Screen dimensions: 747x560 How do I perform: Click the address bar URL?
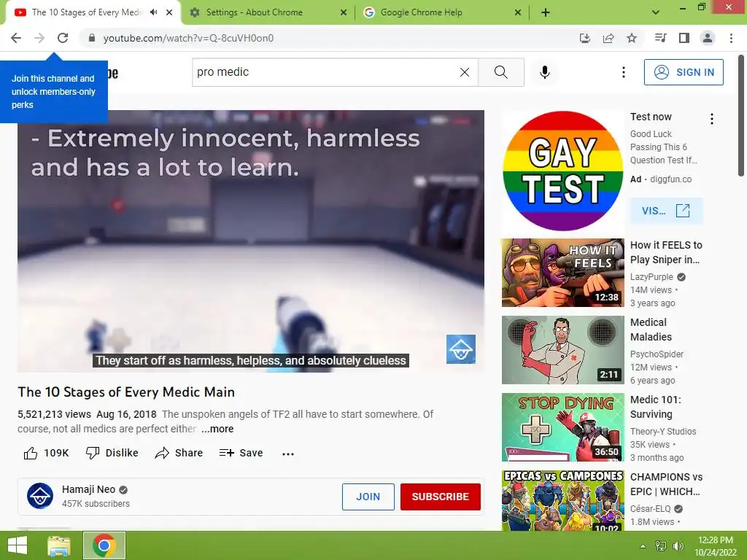(x=189, y=38)
